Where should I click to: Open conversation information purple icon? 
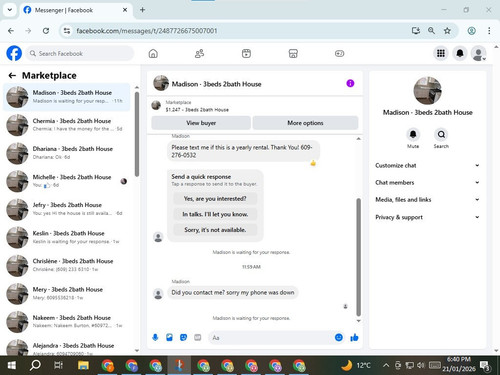pyautogui.click(x=350, y=83)
